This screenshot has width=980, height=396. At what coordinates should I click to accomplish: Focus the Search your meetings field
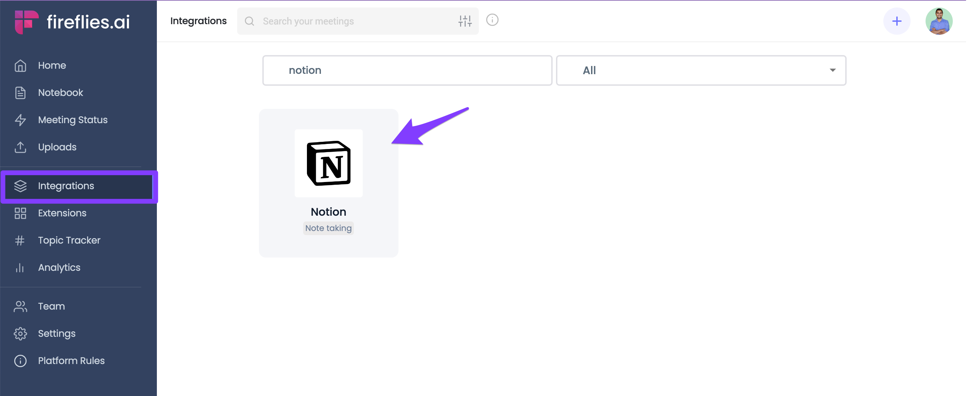pyautogui.click(x=358, y=21)
